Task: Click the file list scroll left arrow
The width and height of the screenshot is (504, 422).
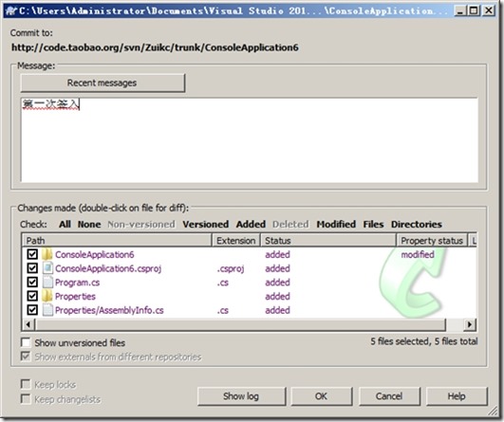Action: 28,324
